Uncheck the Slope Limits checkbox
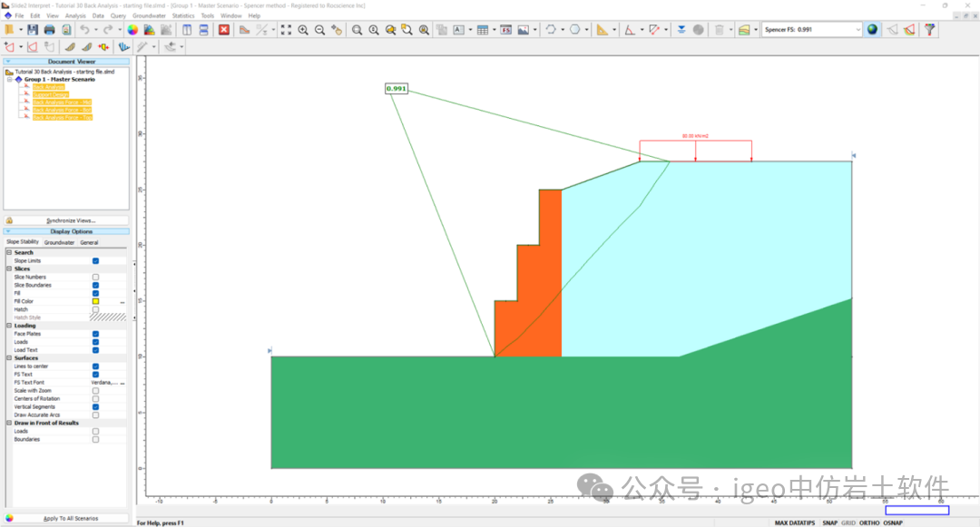The width and height of the screenshot is (980, 527). click(95, 260)
